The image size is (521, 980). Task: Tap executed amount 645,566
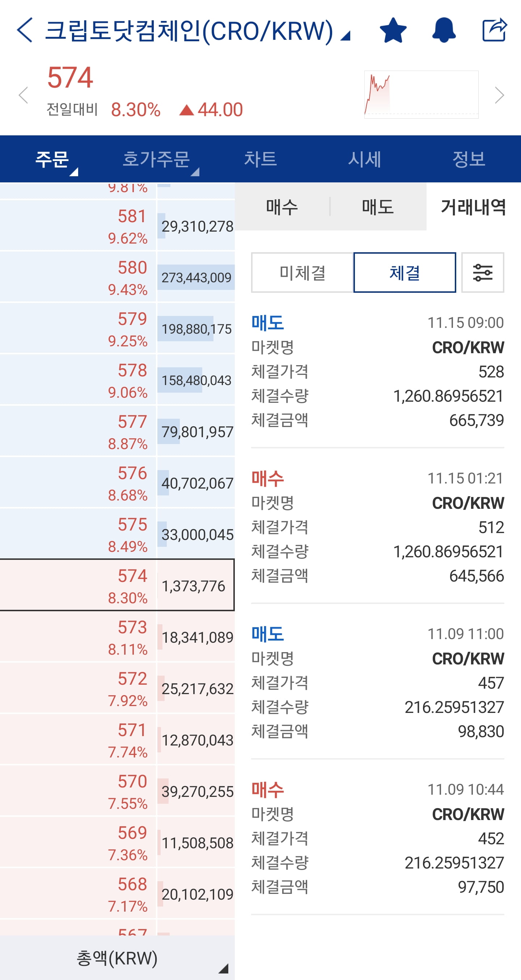click(x=476, y=576)
